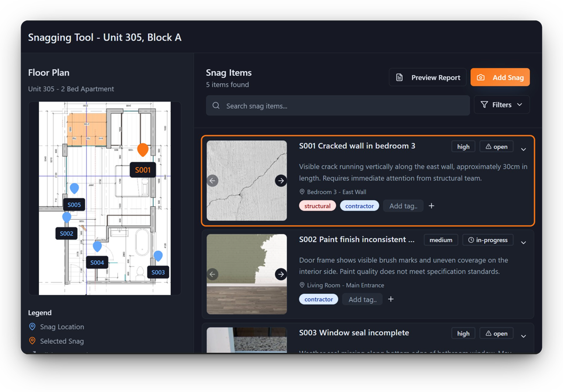Click the 5 items found text
The width and height of the screenshot is (563, 392).
(227, 84)
